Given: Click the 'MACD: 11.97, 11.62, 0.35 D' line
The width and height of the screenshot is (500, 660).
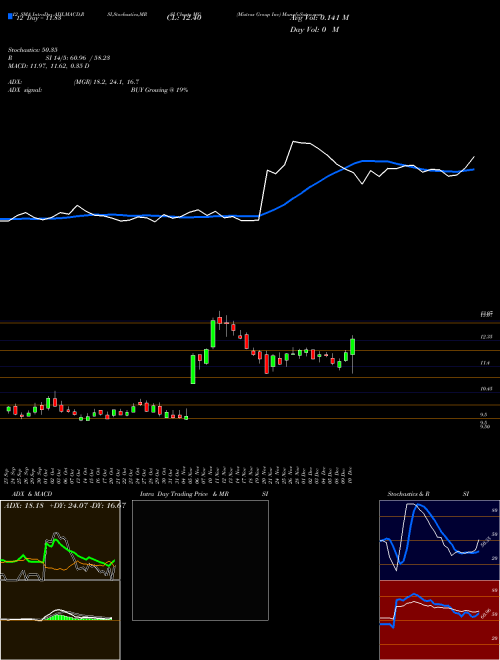Looking at the screenshot, I should click(48, 66).
